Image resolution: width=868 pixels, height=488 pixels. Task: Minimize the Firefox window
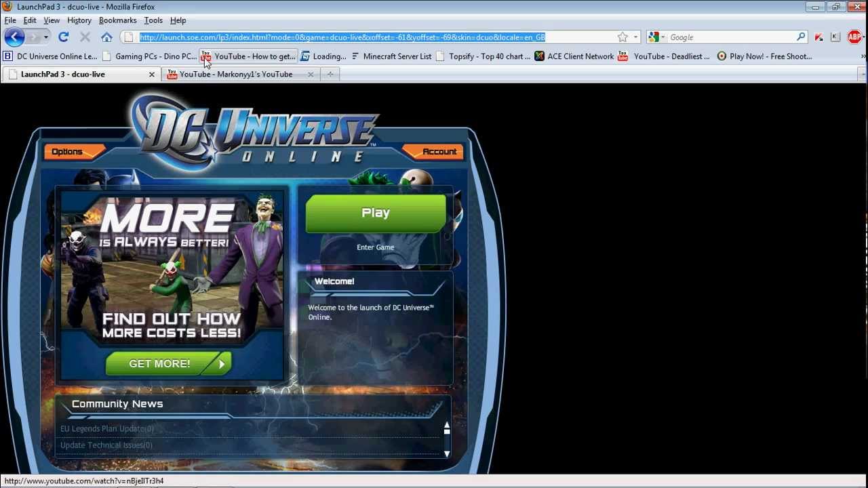(816, 7)
